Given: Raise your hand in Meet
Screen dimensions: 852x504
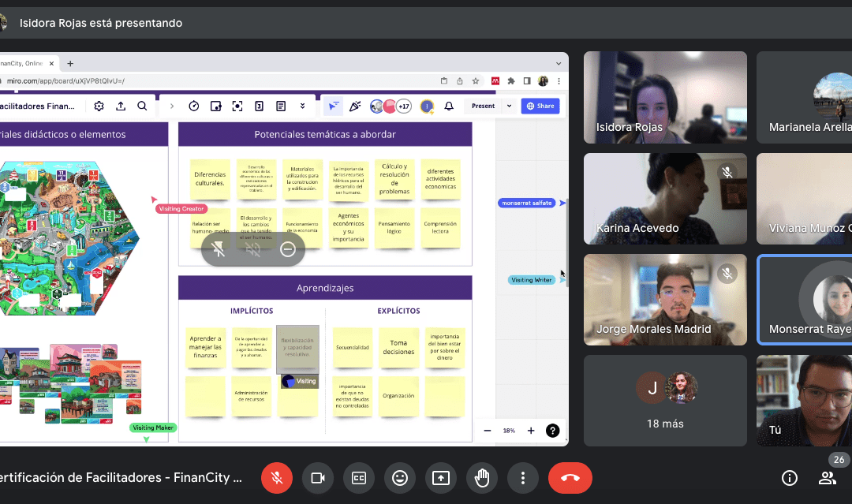Looking at the screenshot, I should click(x=482, y=478).
